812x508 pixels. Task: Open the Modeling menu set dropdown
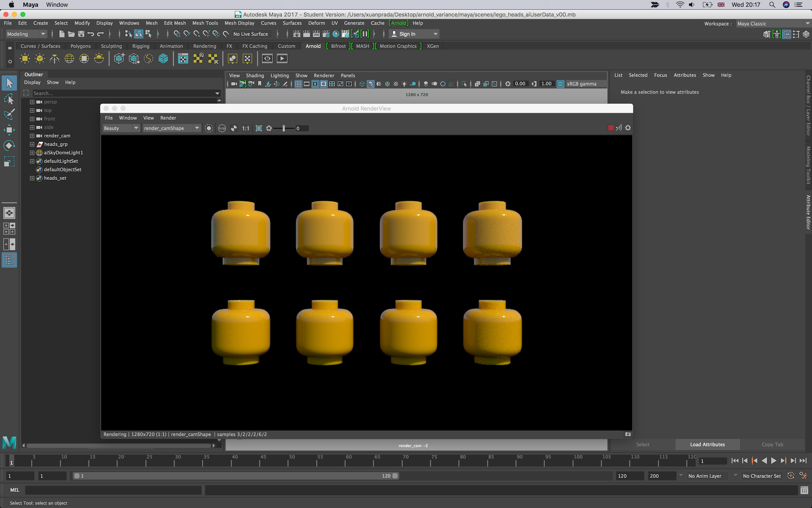coord(26,34)
